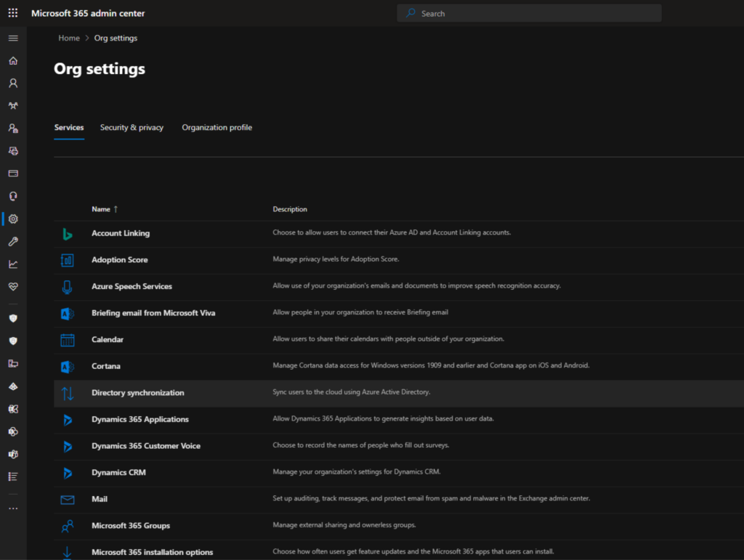Click the microphone icon for Azure Speech Services

pyautogui.click(x=68, y=287)
